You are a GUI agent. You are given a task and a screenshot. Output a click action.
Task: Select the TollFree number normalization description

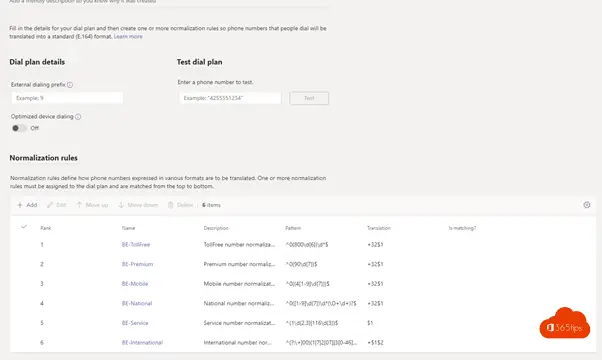coord(239,244)
